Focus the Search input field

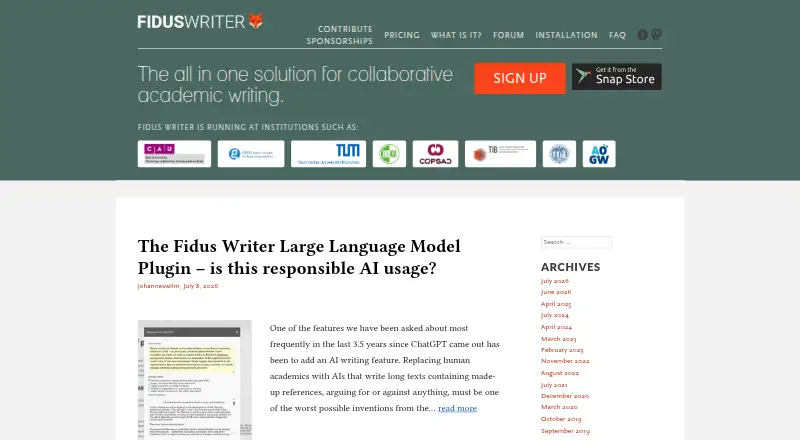tap(577, 242)
